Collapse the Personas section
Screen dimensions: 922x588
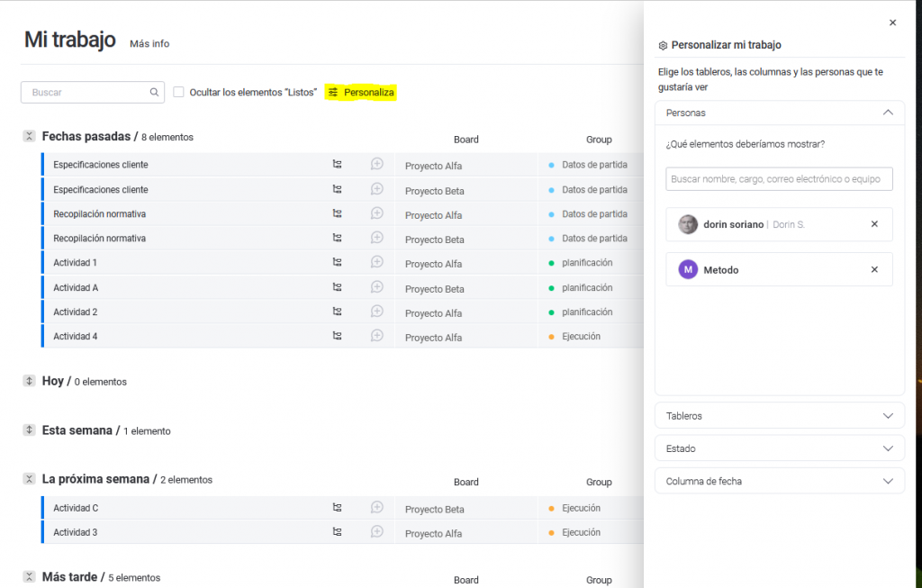(x=887, y=113)
